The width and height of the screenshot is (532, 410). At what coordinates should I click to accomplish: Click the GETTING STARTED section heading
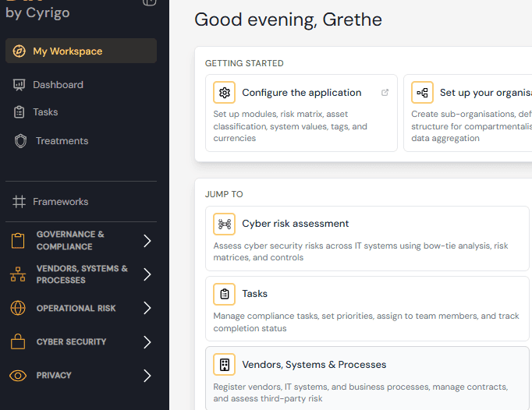tap(244, 63)
